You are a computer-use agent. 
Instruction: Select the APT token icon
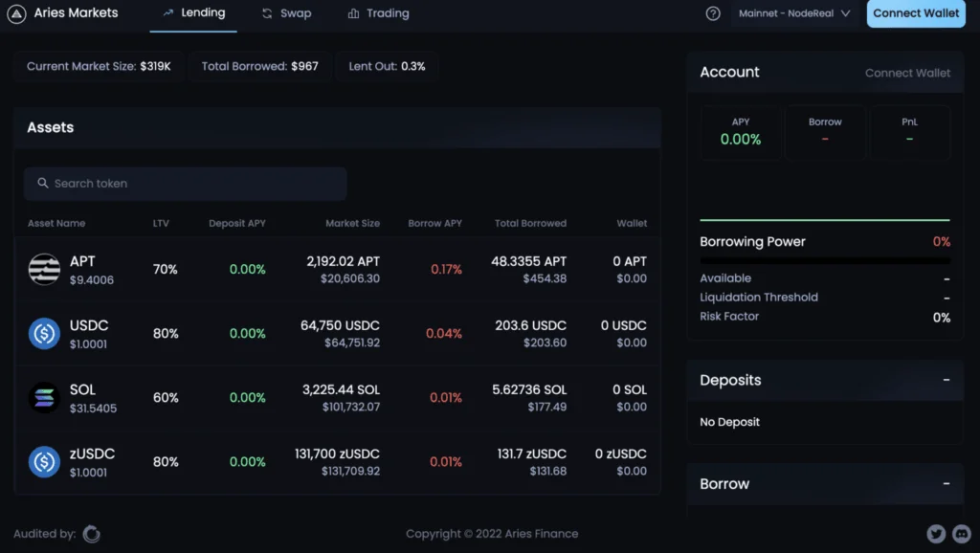44,269
